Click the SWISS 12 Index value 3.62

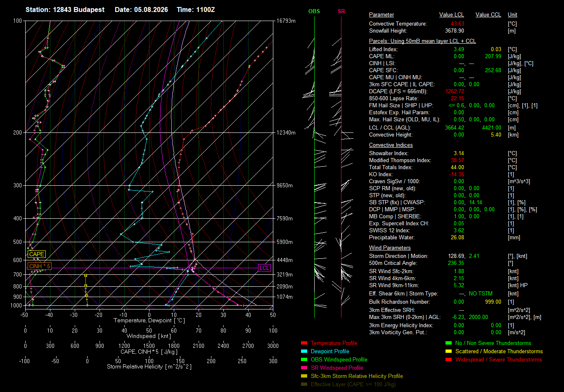(x=459, y=230)
